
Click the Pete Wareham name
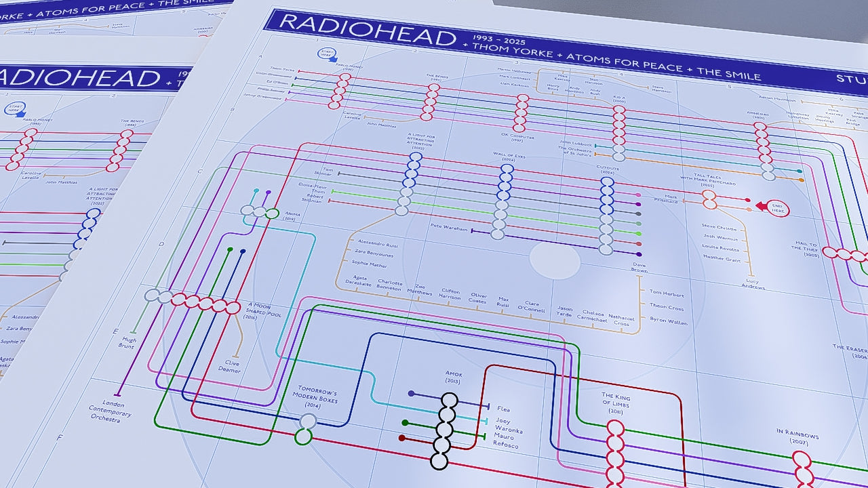(448, 228)
